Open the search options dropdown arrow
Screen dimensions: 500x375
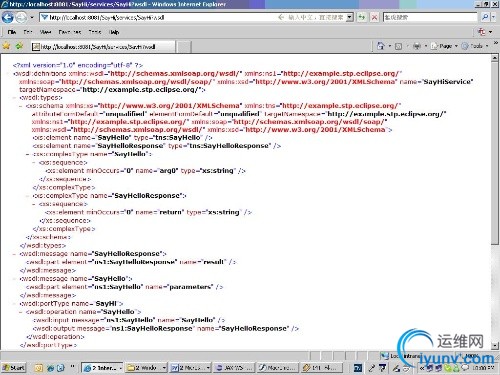[x=493, y=17]
